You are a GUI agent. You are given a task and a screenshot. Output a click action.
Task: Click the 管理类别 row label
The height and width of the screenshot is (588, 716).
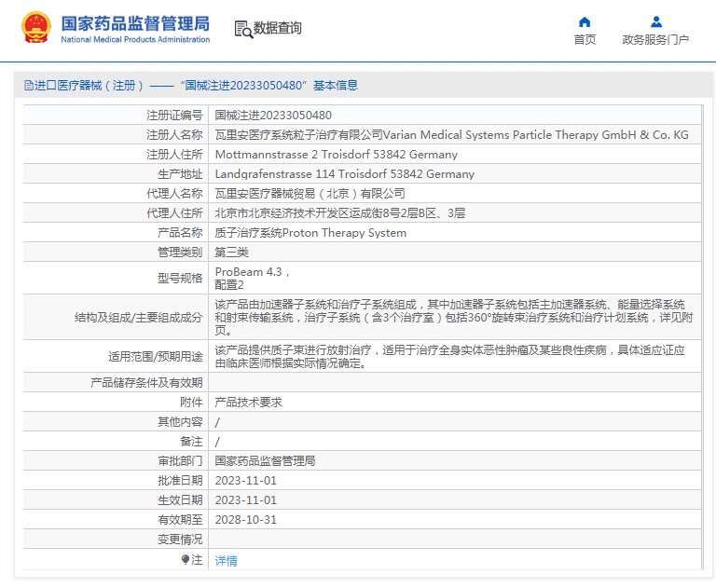(x=180, y=253)
